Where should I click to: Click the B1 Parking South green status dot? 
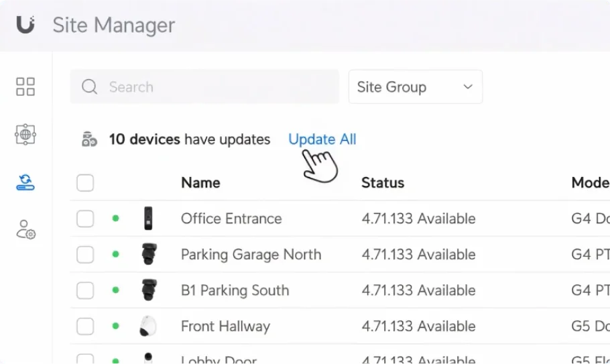(115, 290)
